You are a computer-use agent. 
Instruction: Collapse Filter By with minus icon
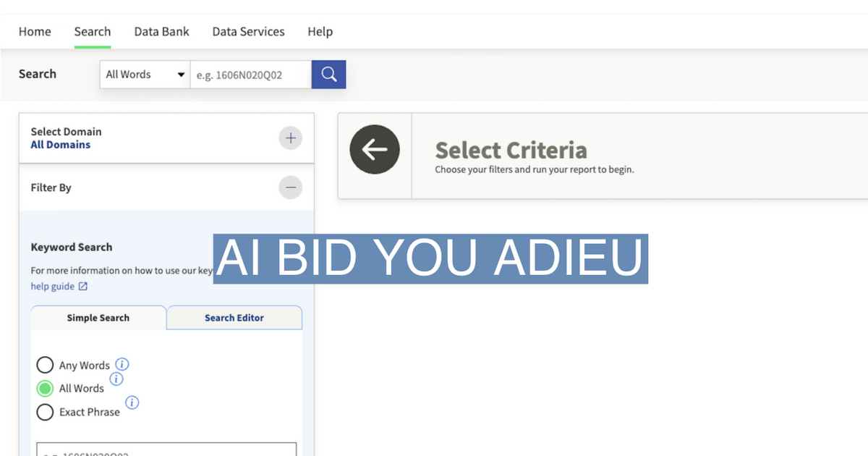[x=290, y=187]
